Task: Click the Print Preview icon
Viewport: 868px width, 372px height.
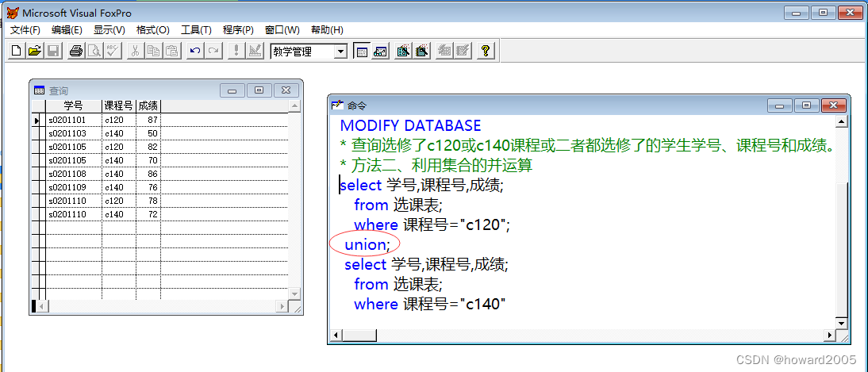Action: (94, 51)
